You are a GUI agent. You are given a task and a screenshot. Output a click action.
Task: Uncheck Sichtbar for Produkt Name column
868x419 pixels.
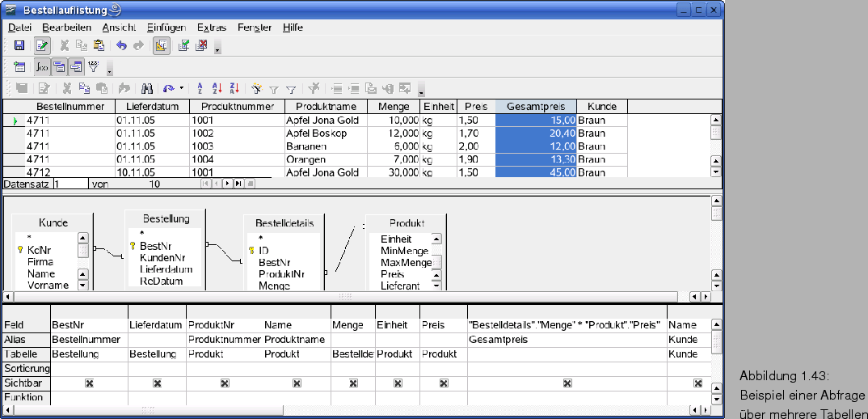tap(297, 383)
